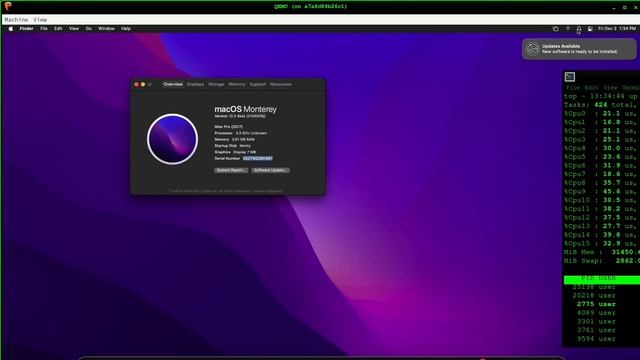Click the %Cpu15 row showing 32.9
Screen dimensions: 640x360
click(601, 243)
